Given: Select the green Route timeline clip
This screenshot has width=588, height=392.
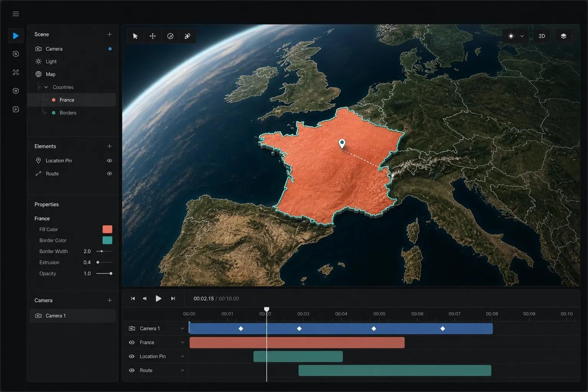Looking at the screenshot, I should [x=395, y=371].
